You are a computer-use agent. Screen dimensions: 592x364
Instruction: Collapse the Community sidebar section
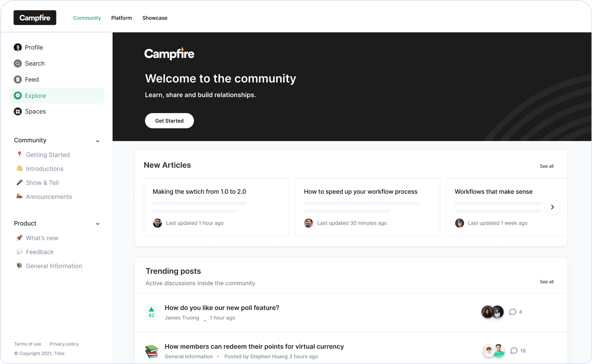coord(98,141)
